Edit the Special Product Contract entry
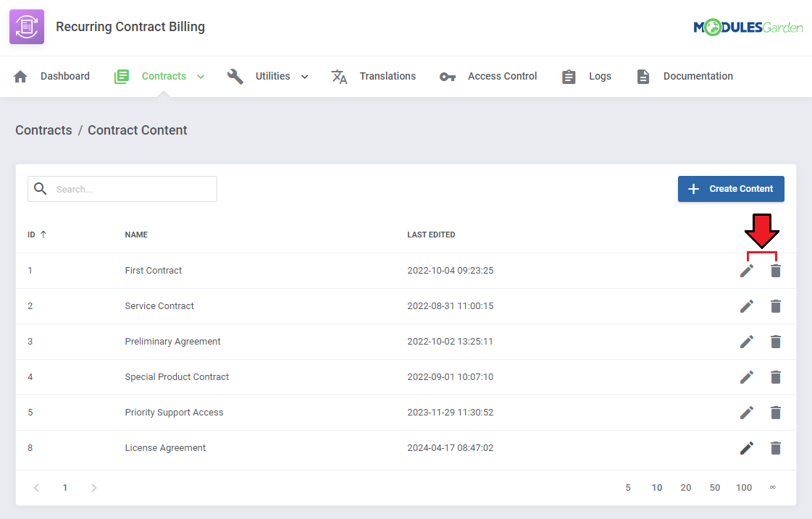This screenshot has width=812, height=519. point(747,377)
